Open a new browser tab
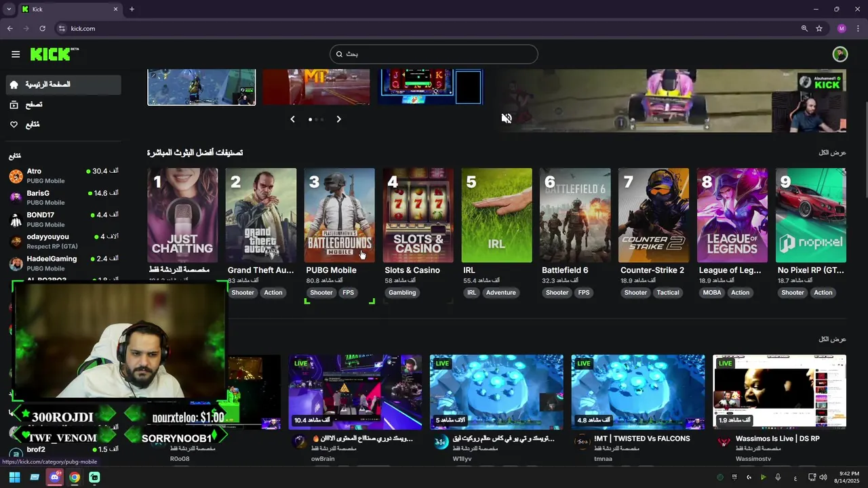The width and height of the screenshot is (868, 488). click(x=132, y=9)
